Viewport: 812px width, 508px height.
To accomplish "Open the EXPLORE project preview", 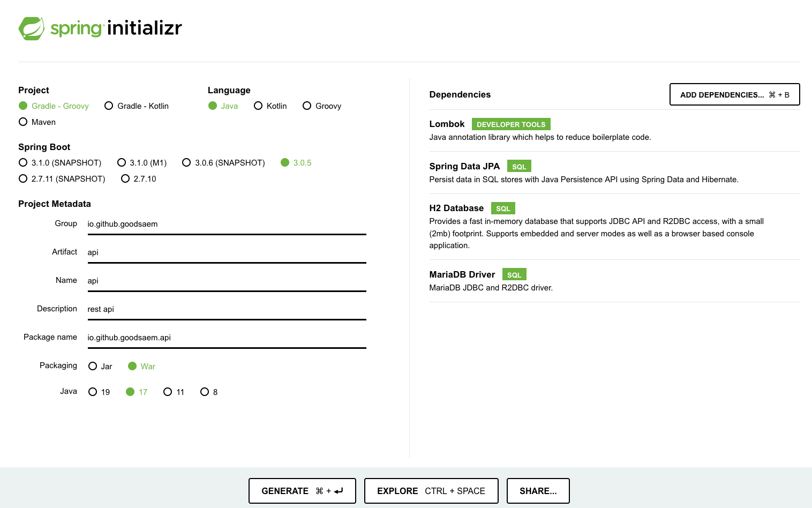I will point(431,491).
